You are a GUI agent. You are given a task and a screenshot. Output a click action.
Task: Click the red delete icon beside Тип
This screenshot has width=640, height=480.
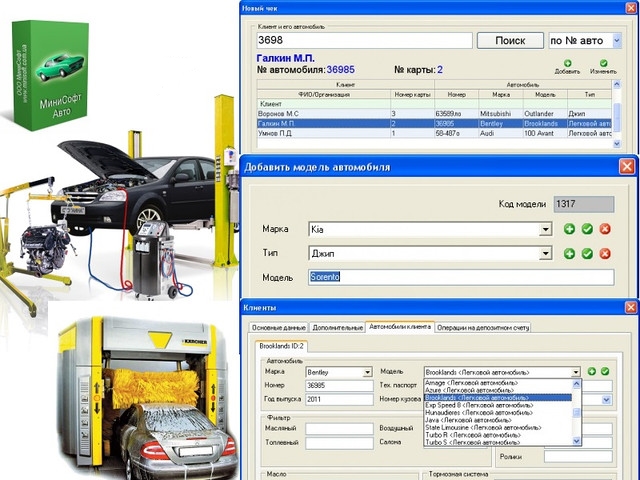(x=605, y=253)
